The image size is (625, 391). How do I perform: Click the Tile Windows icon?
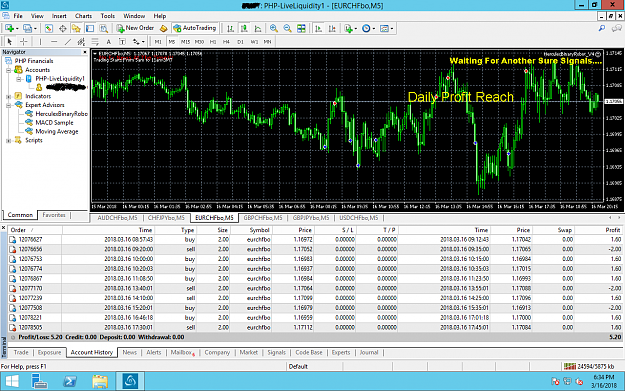pyautogui.click(x=301, y=28)
